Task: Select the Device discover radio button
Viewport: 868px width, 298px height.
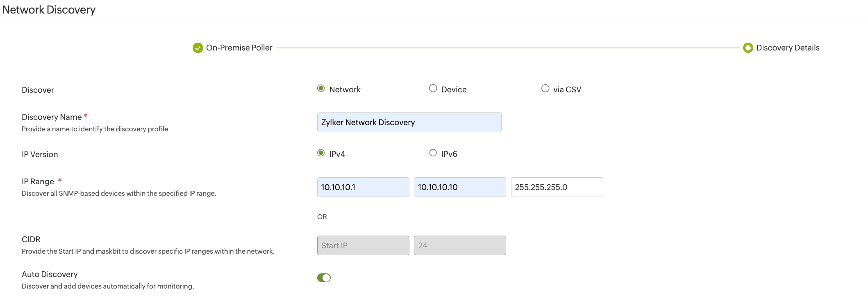Action: point(433,89)
